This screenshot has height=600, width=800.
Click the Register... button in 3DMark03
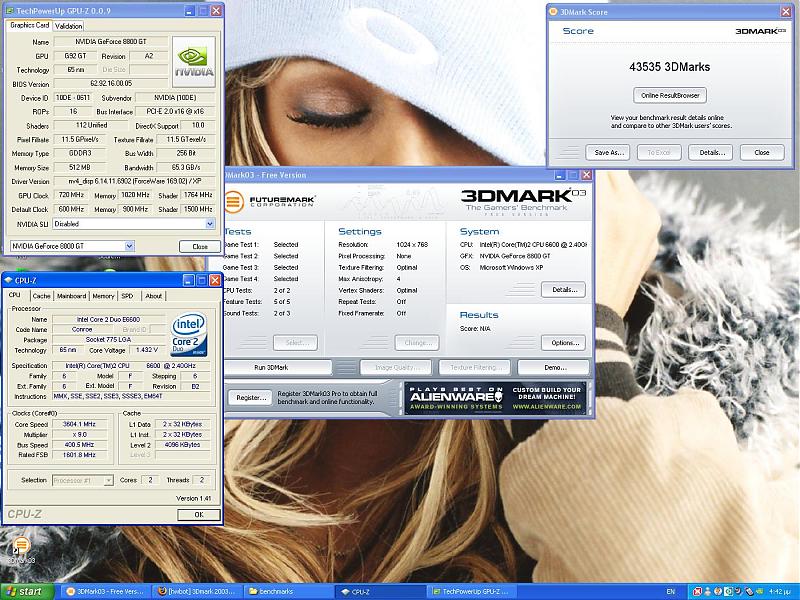pos(251,398)
